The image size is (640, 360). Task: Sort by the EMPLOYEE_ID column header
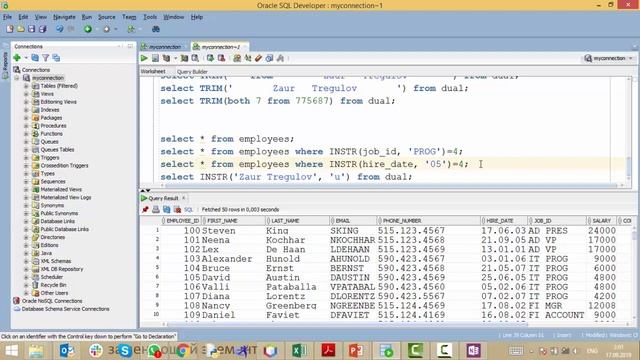(x=182, y=221)
